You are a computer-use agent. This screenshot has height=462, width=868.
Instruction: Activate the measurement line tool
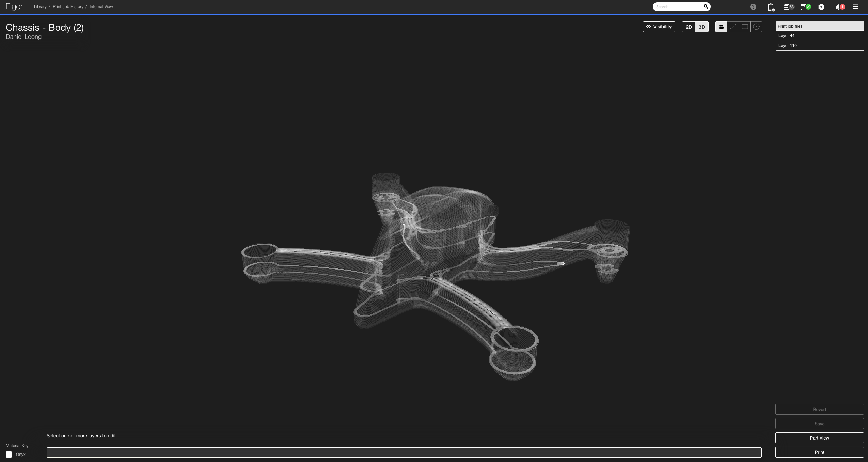click(x=733, y=27)
